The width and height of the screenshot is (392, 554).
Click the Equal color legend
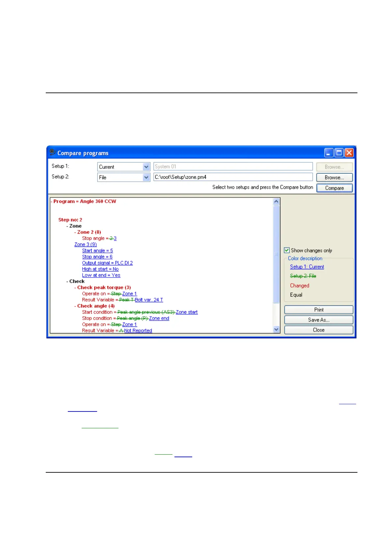(296, 295)
